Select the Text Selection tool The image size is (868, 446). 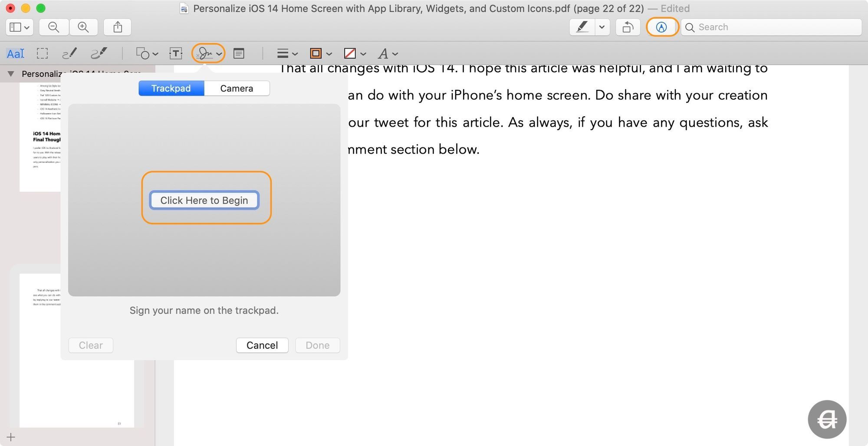coord(15,54)
